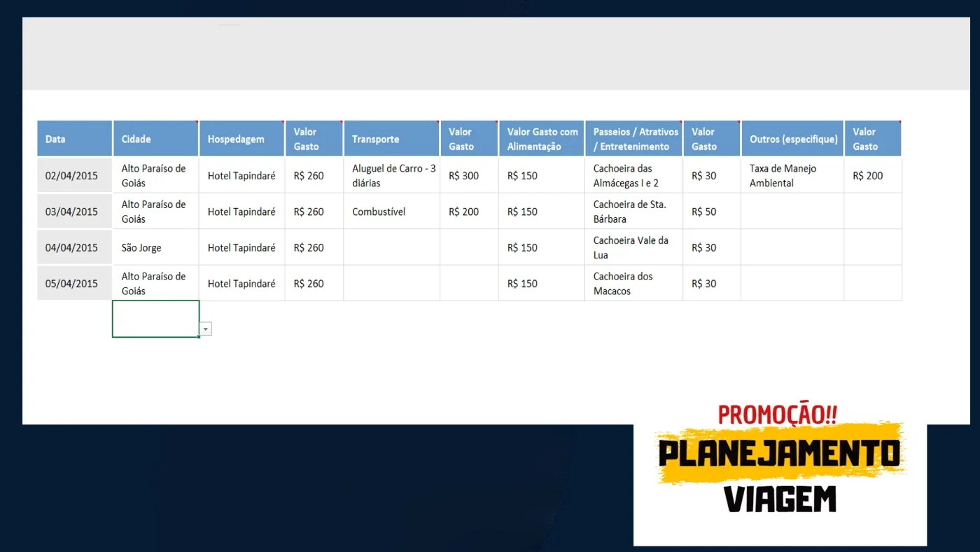Click the Taxa de Manejo Ambiental cell
Screen dimensions: 980x552
coord(792,175)
